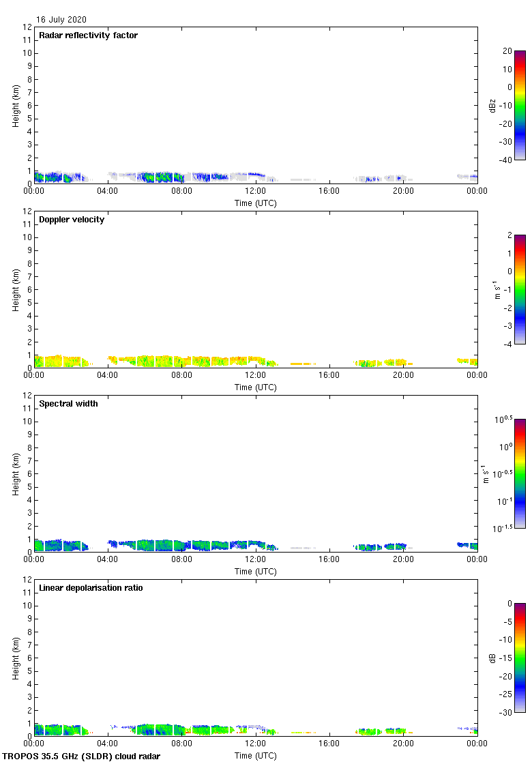
Task: Click the "dBz" unit label beside reflectivity colorbar
Action: point(492,105)
